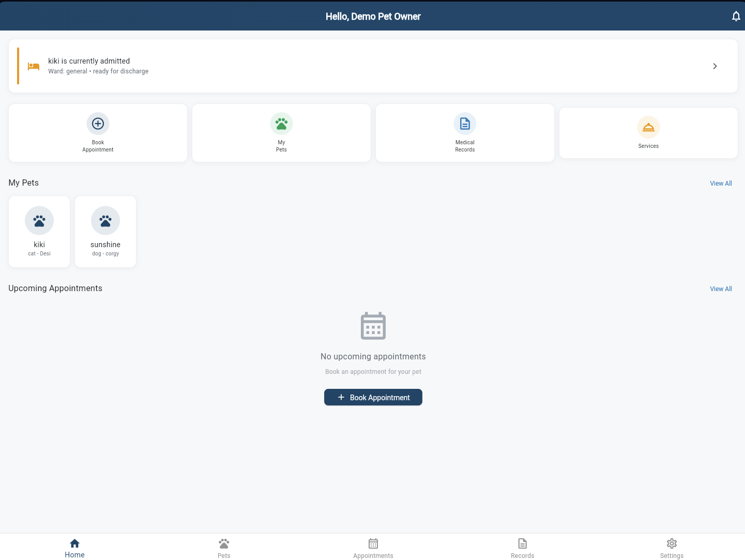Open the Records tab

click(522, 548)
